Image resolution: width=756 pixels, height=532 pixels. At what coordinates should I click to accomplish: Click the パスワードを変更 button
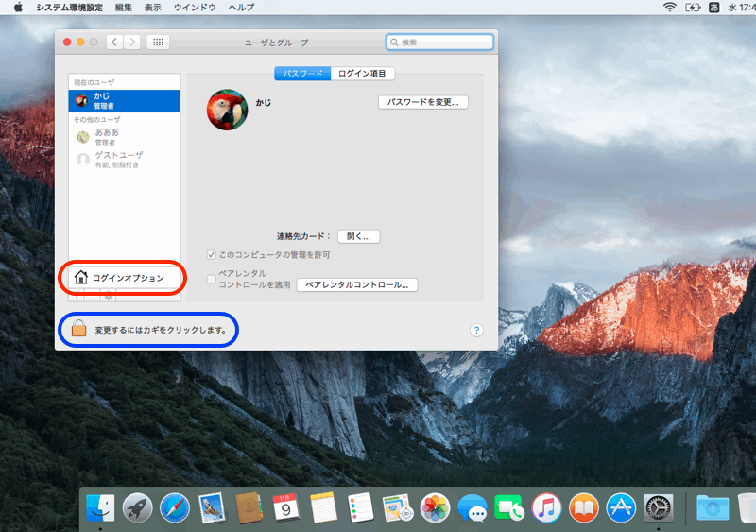coord(423,102)
